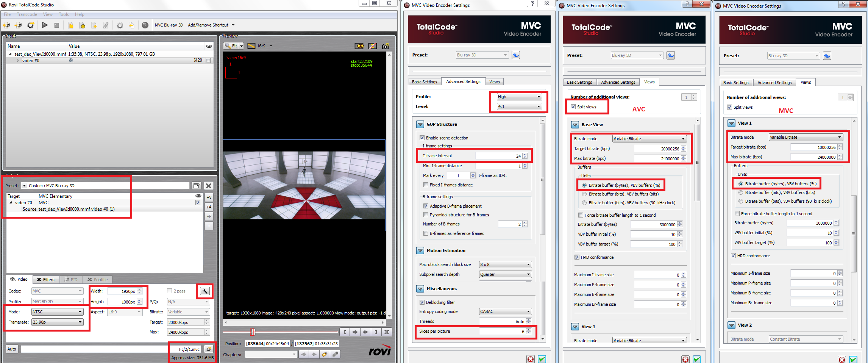Screen dimensions: 868x363
Task: Click the I-frame interval value field
Action: (498, 156)
